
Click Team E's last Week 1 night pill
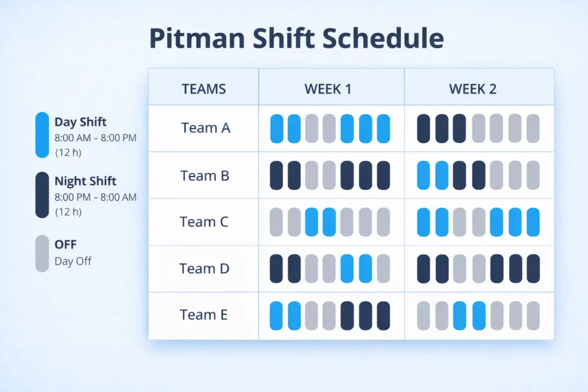pos(383,316)
